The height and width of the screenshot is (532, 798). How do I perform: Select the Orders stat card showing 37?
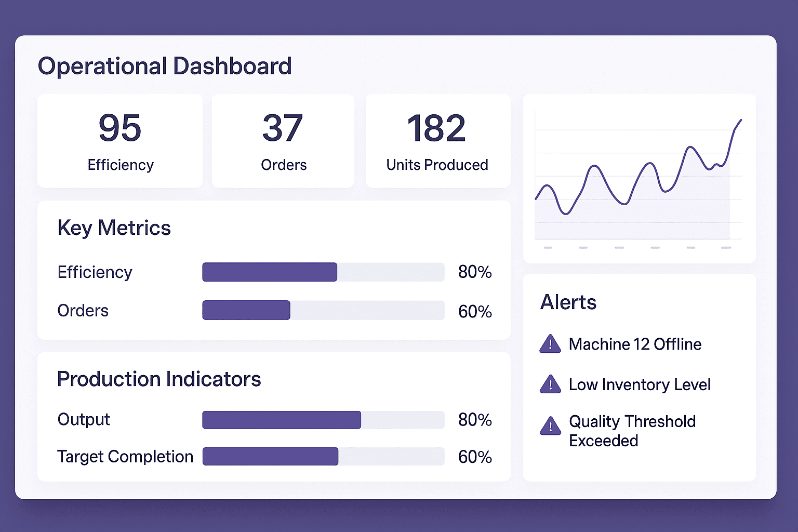pos(283,140)
